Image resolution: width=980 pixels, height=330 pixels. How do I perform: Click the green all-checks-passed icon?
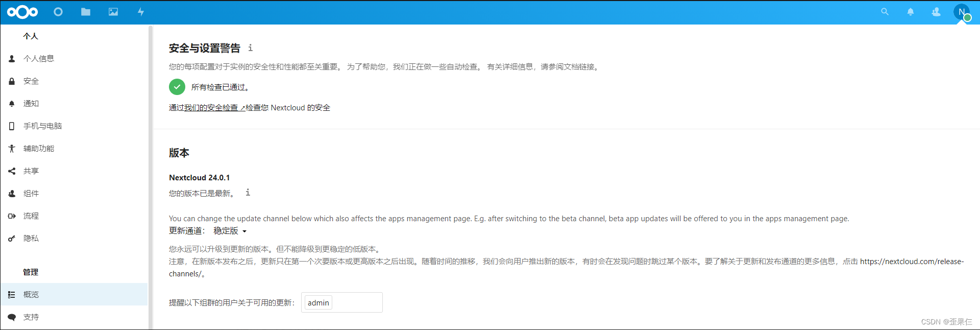pyautogui.click(x=177, y=87)
